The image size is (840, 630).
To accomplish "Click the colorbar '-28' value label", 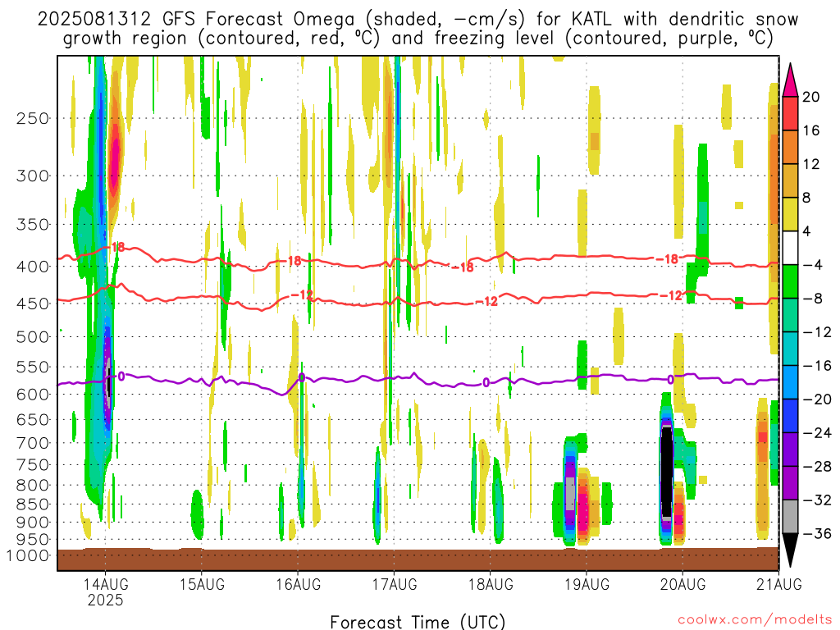I will pos(817,467).
